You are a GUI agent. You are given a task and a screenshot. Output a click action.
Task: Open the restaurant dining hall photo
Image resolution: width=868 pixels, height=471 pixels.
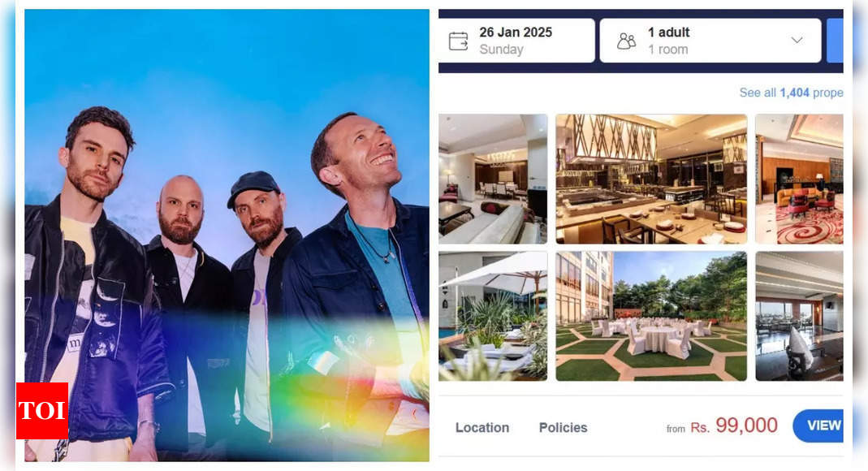pos(651,179)
